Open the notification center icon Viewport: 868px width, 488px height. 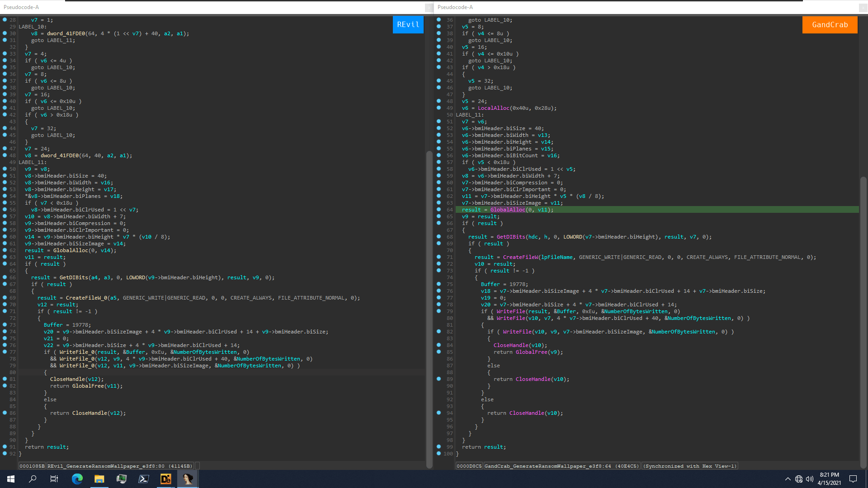click(x=853, y=479)
